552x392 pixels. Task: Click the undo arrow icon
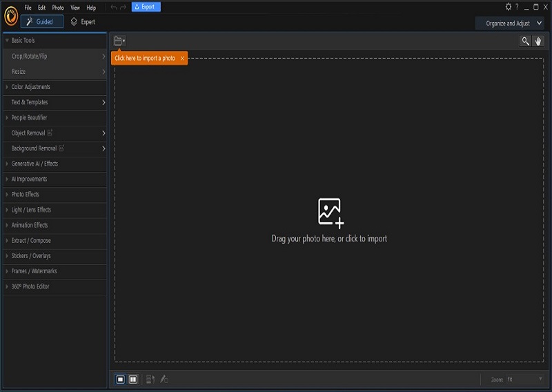(x=114, y=7)
